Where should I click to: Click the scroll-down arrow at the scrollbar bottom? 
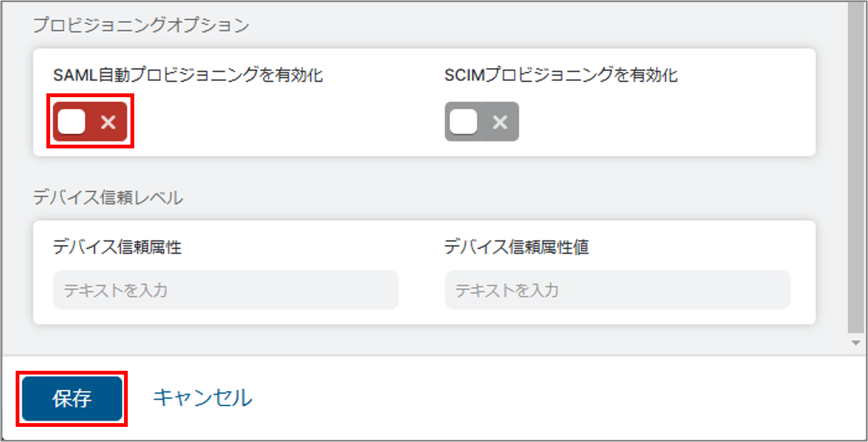856,343
